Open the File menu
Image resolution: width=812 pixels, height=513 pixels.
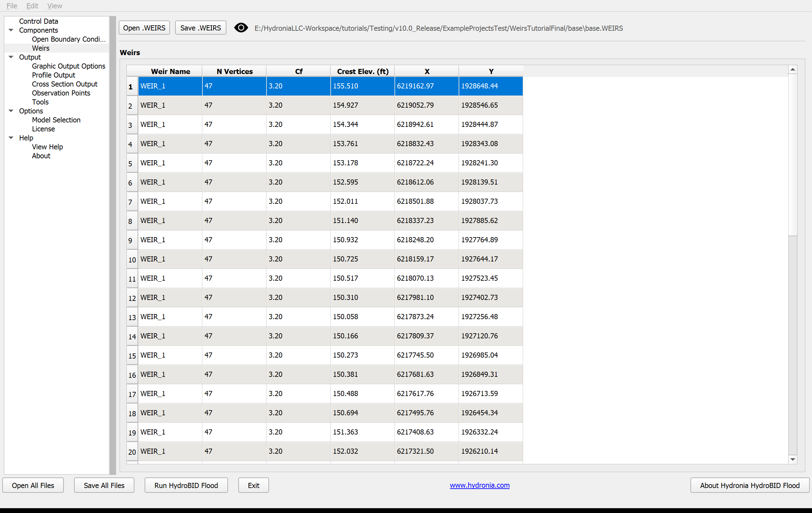coord(12,6)
